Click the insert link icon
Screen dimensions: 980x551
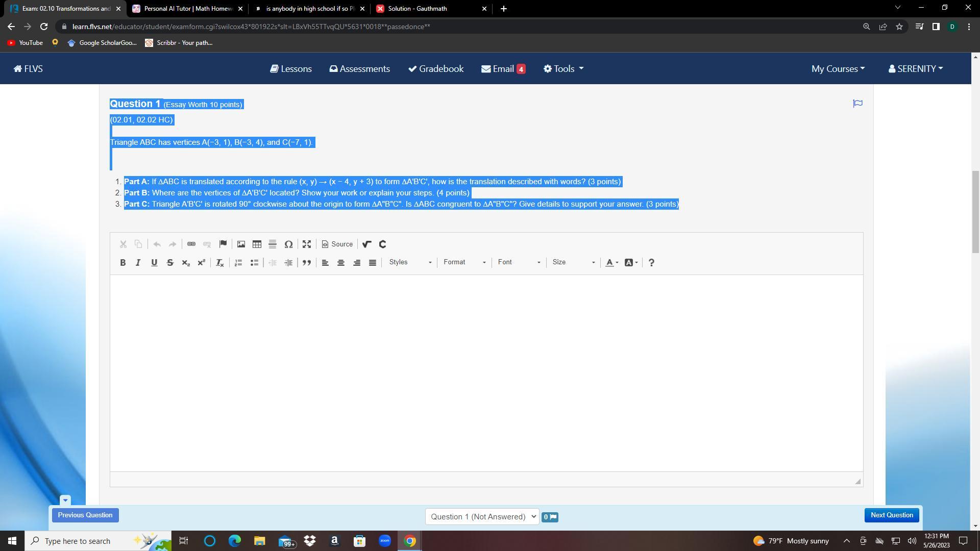[x=191, y=244]
